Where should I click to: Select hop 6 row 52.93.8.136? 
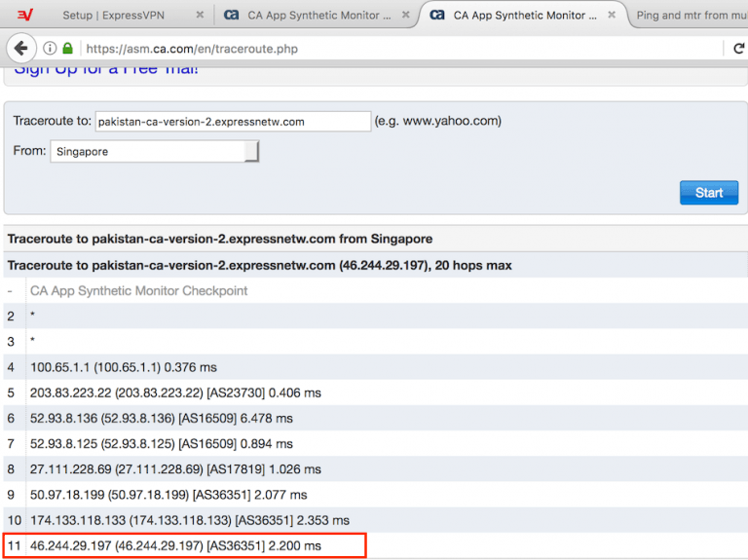(375, 418)
